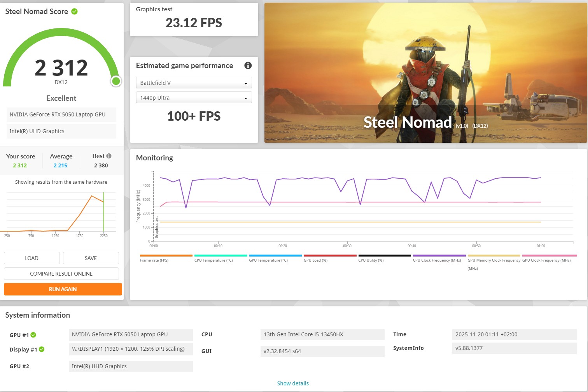Click the green check icon beside Display #1
Image resolution: width=588 pixels, height=392 pixels.
42,349
